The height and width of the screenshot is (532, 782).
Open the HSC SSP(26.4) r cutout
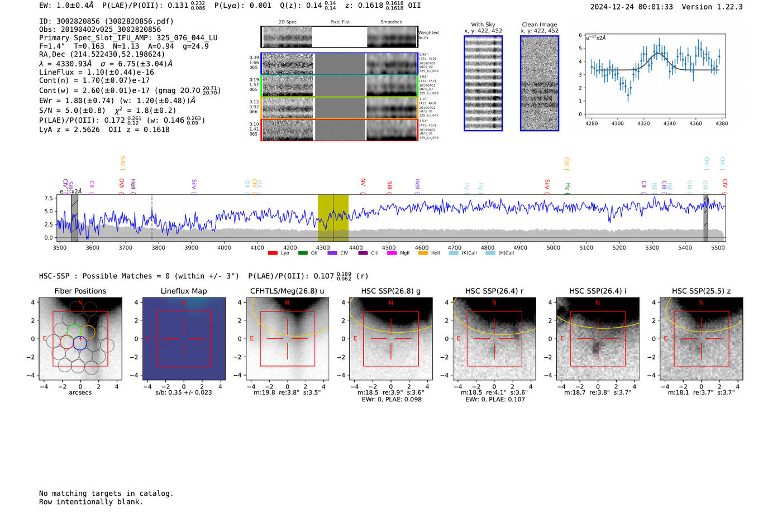[494, 338]
